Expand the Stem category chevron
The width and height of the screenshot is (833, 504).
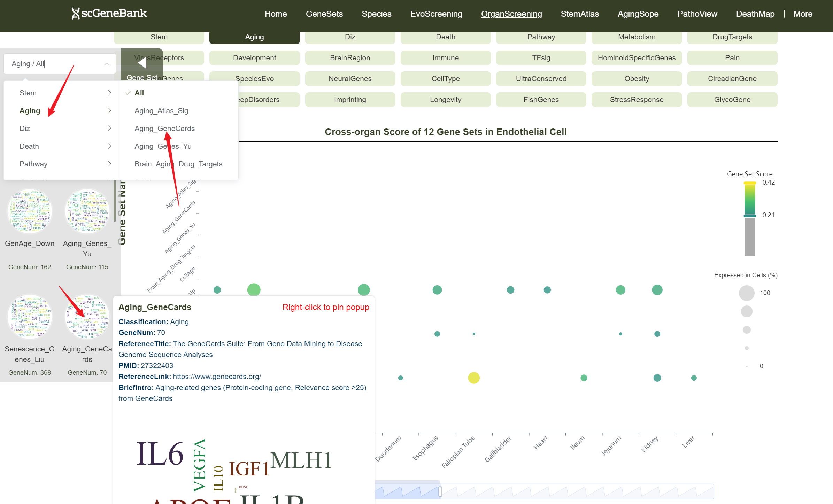(x=109, y=93)
